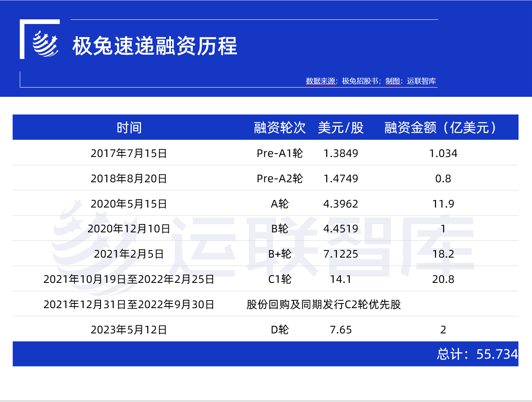Select the date range 2021年12月31日至2022年9月30日

pos(129,304)
